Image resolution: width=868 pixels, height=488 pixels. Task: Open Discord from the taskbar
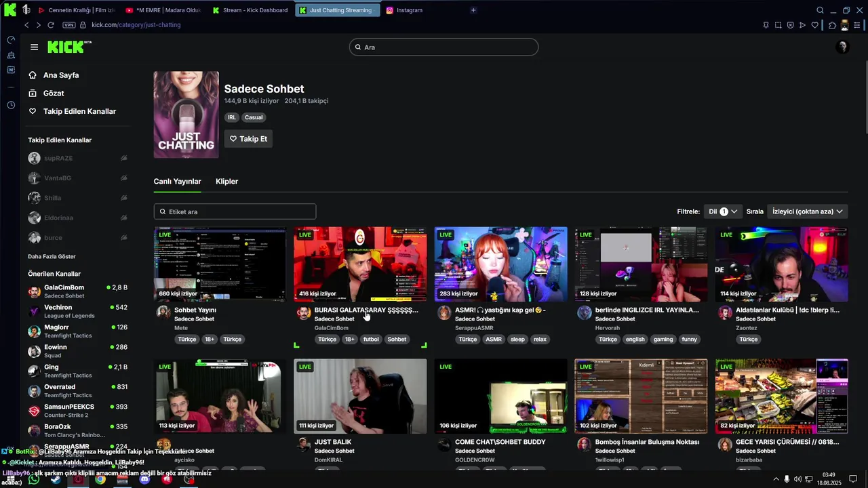click(x=144, y=479)
